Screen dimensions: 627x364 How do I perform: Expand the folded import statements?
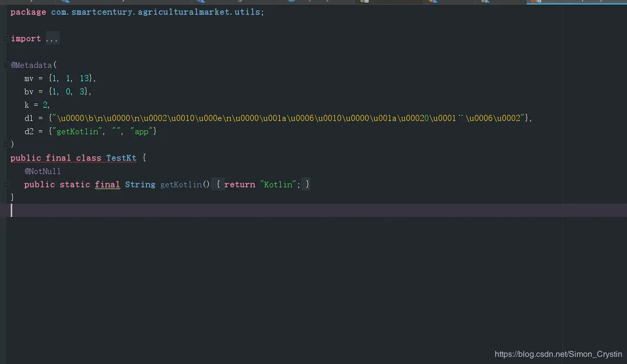coord(5,39)
